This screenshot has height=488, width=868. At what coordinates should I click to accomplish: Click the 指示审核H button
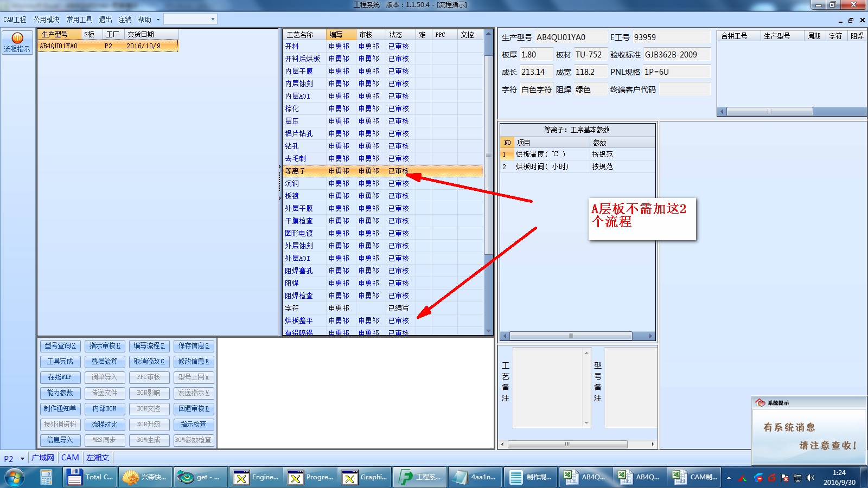click(105, 345)
